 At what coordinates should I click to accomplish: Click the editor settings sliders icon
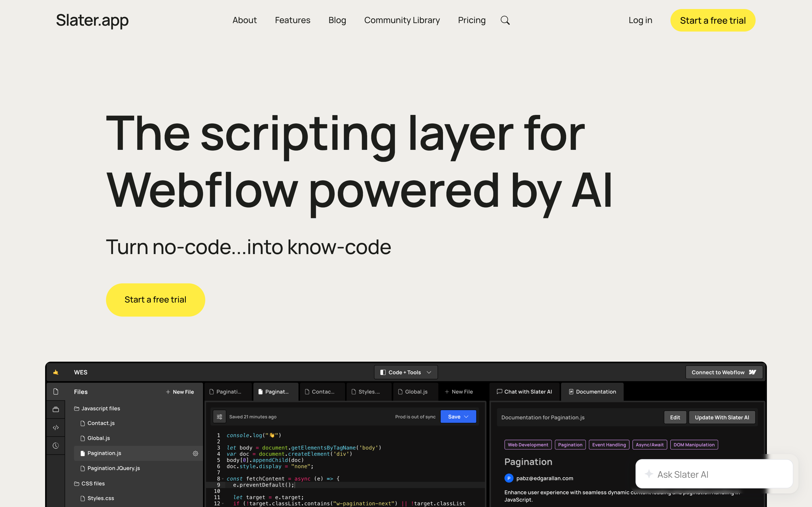219,417
